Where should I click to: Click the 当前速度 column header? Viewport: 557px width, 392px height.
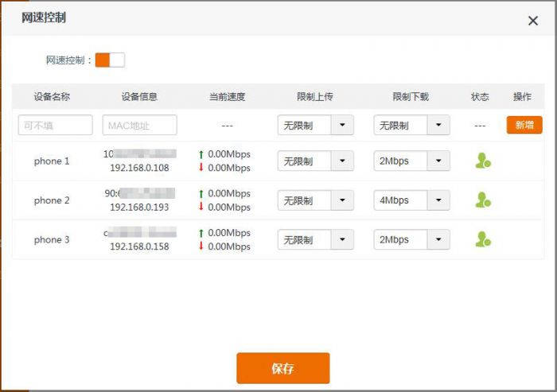pos(227,97)
